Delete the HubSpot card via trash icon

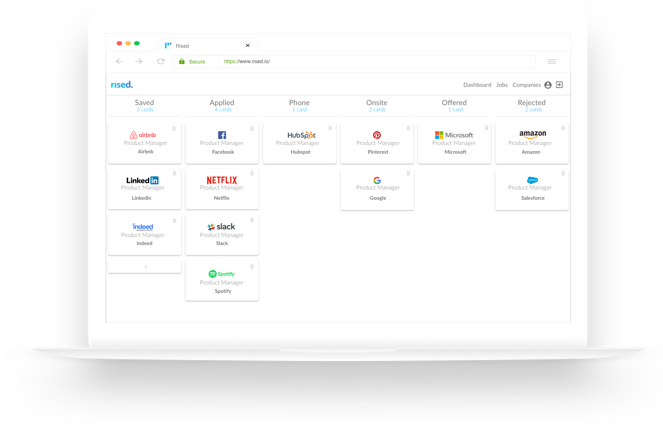(330, 128)
